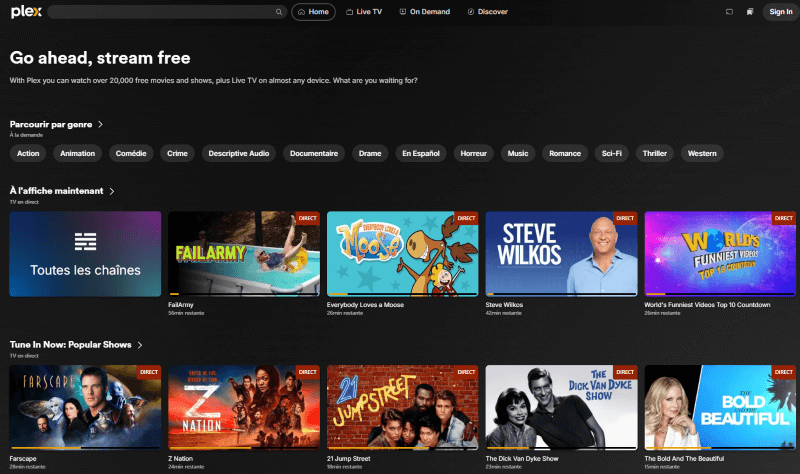Viewport: 800px width, 474px height.
Task: Click inside the search input field
Action: (160, 12)
